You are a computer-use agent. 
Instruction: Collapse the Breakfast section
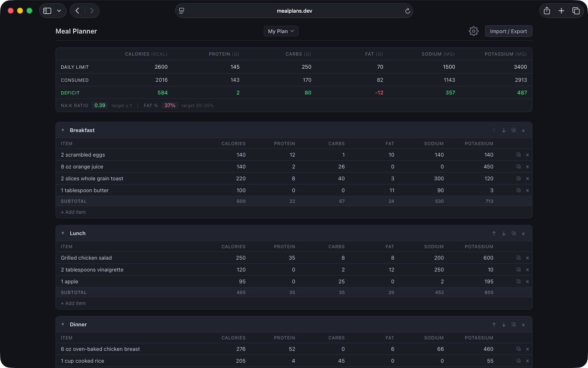pos(63,130)
